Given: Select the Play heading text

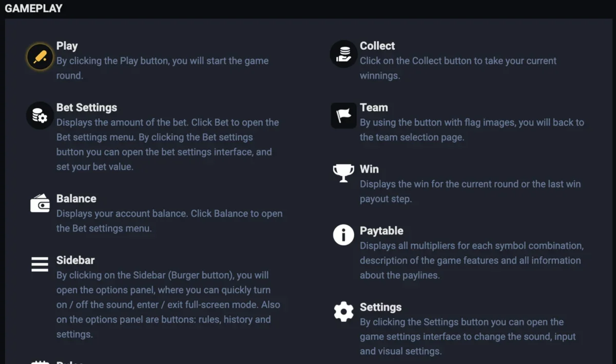Looking at the screenshot, I should 67,46.
